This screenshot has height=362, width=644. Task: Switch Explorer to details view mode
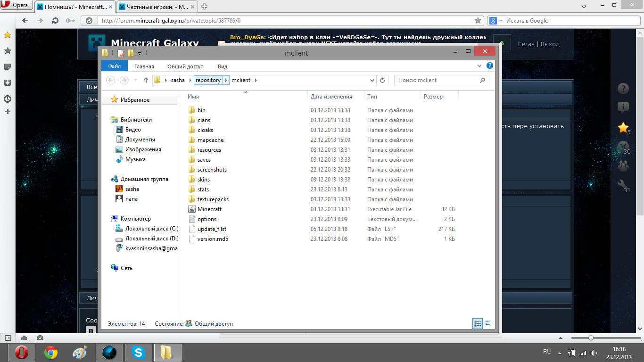pyautogui.click(x=478, y=324)
